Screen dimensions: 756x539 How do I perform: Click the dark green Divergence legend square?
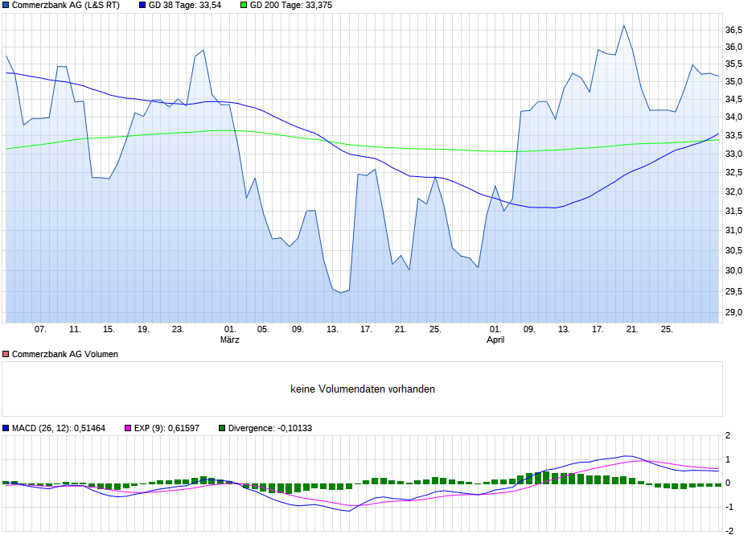pyautogui.click(x=222, y=428)
